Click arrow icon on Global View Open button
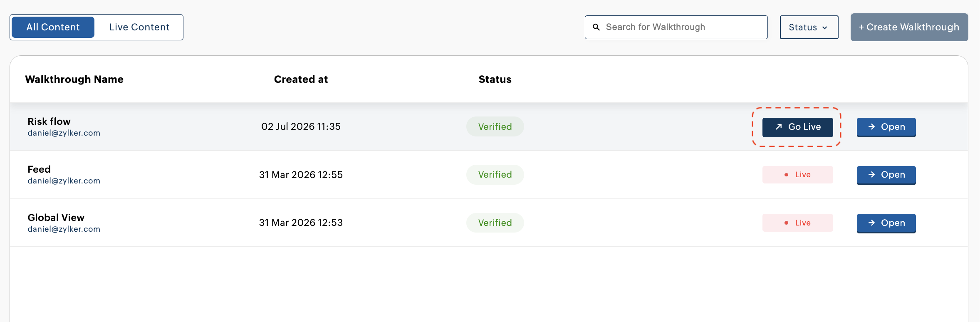 tap(871, 223)
